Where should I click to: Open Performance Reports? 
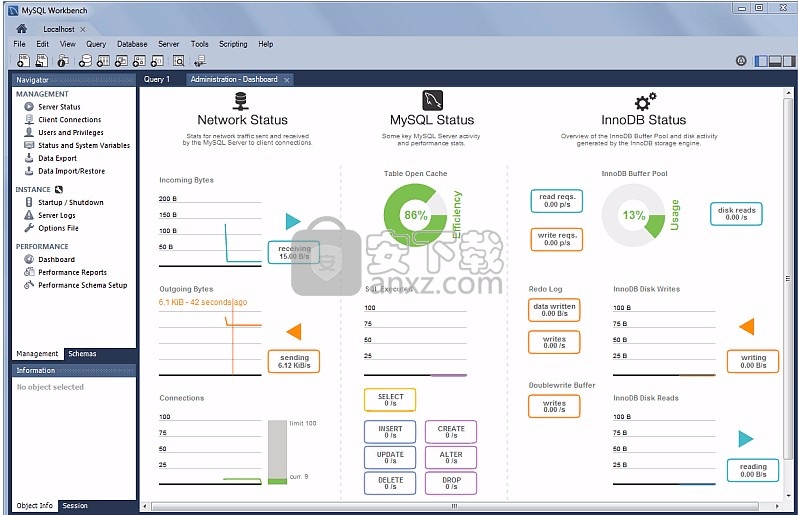pyautogui.click(x=72, y=272)
